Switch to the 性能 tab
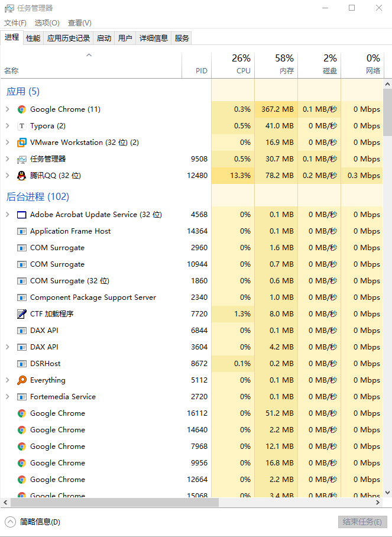The height and width of the screenshot is (537, 392). pos(33,38)
